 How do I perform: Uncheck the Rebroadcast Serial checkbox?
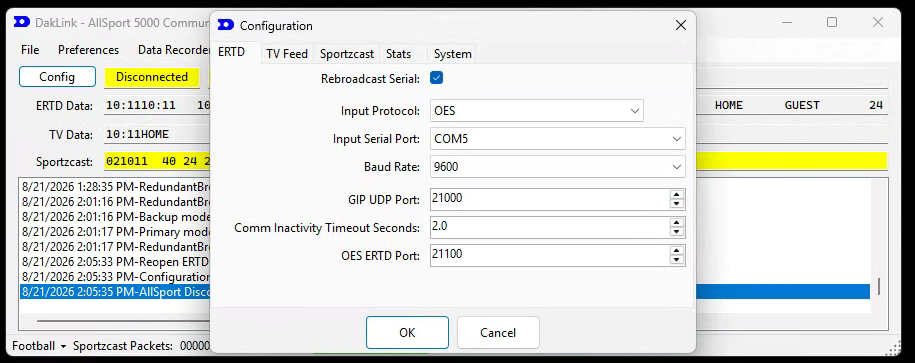click(436, 78)
